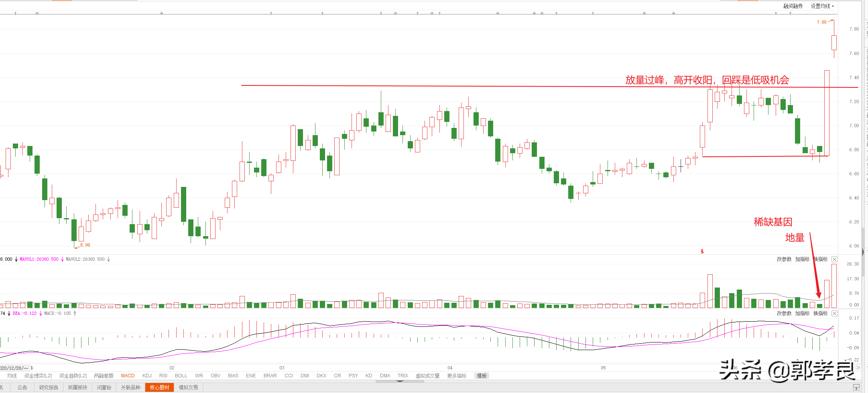The image size is (868, 393).
Task: Close the volume indicator panel
Action: (834, 259)
